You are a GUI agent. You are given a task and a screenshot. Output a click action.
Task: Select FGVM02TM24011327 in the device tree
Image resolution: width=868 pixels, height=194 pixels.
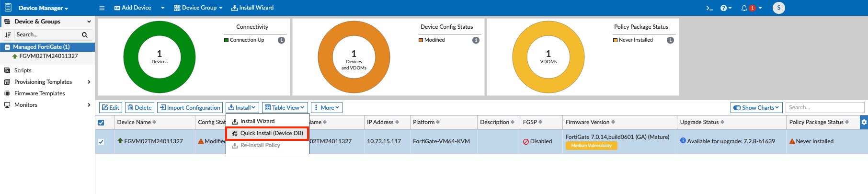pyautogui.click(x=48, y=56)
